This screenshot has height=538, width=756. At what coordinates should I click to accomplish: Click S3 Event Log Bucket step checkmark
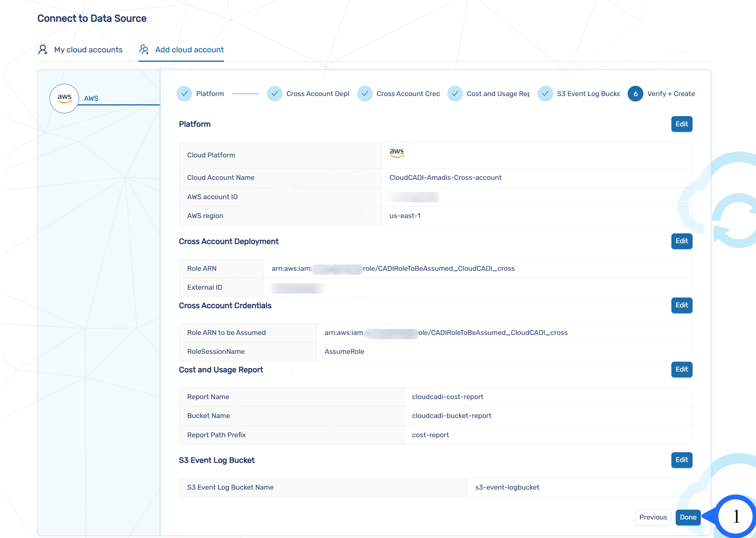(x=545, y=94)
